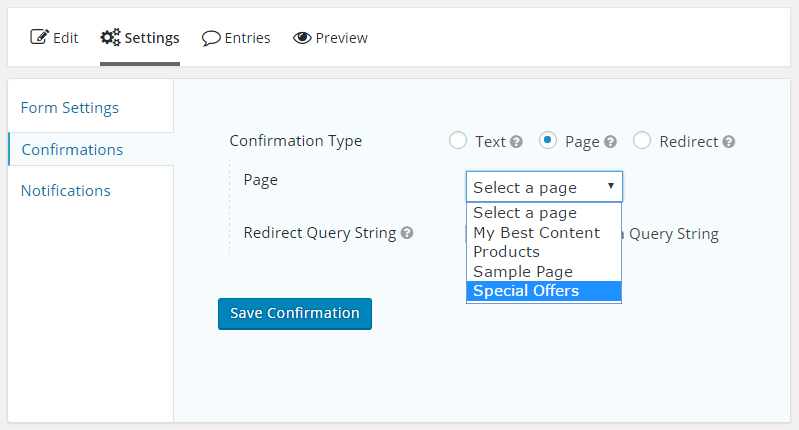This screenshot has width=799, height=430.
Task: Switch to the Edit tab label
Action: coord(66,38)
